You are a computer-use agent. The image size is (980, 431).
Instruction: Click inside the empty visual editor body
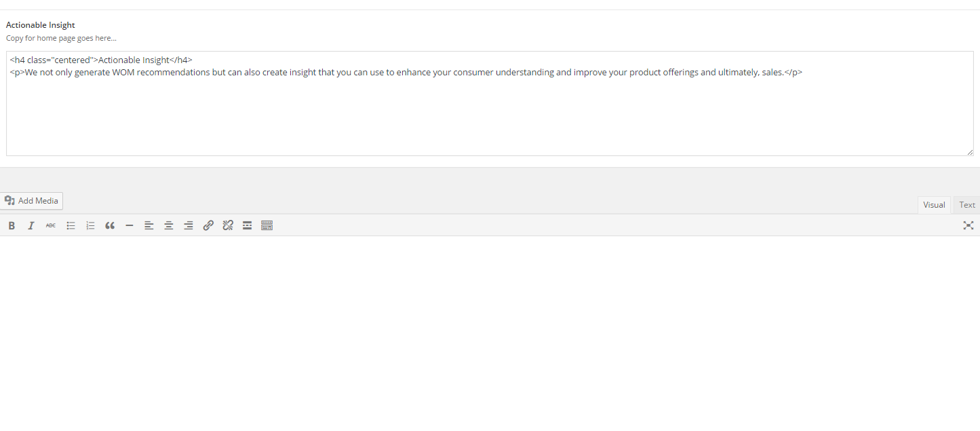[490, 333]
